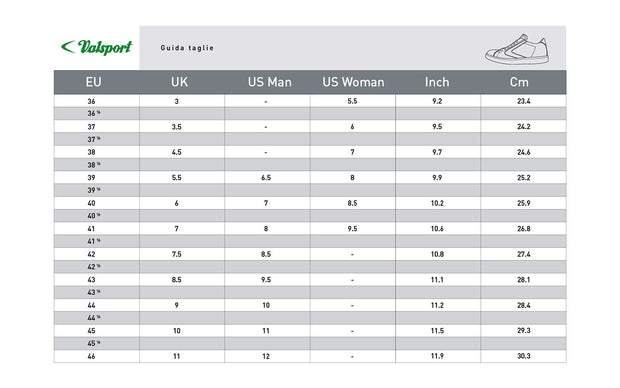Select EU size 46 cell
This screenshot has width=620, height=388.
[91, 356]
